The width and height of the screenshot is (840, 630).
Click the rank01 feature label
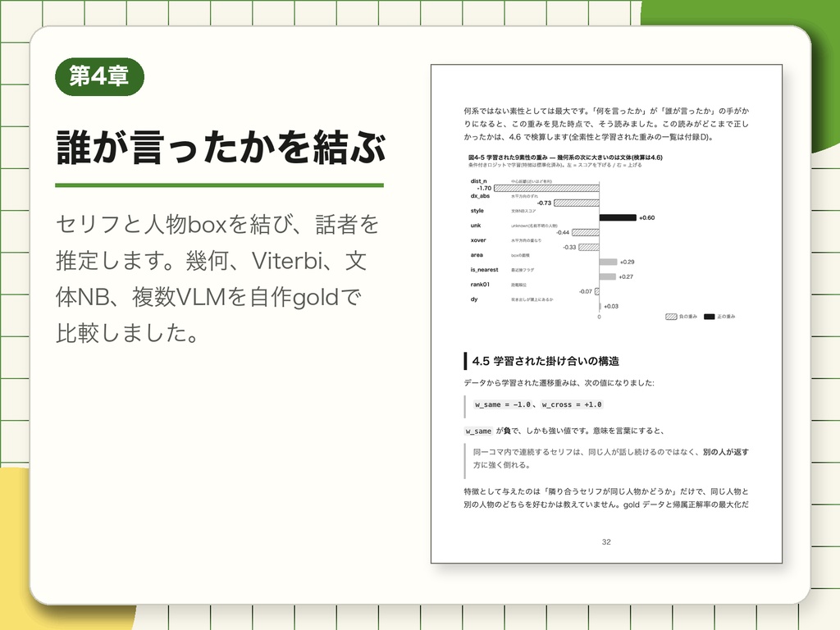[x=481, y=285]
